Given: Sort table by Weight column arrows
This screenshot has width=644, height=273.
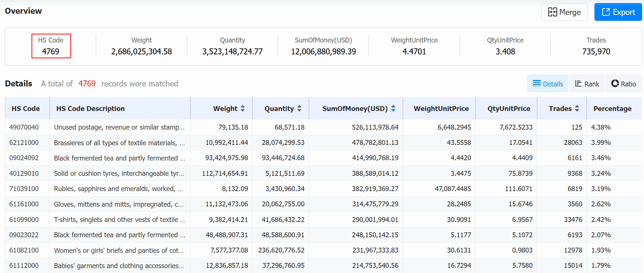Looking at the screenshot, I should coord(243,108).
